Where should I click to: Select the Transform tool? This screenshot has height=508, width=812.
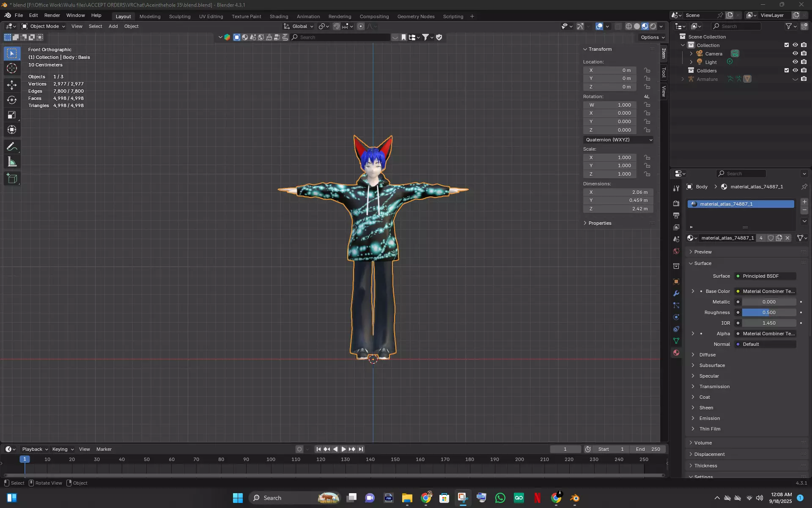[12, 130]
